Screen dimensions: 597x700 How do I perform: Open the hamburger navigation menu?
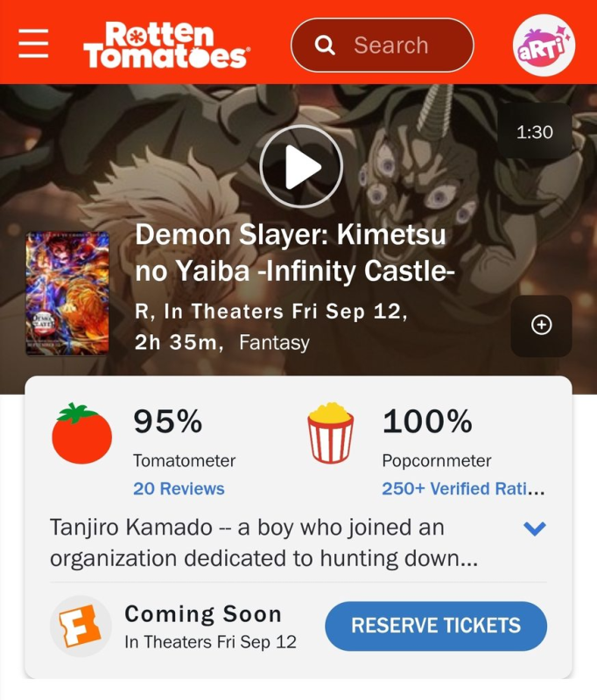coord(33,43)
